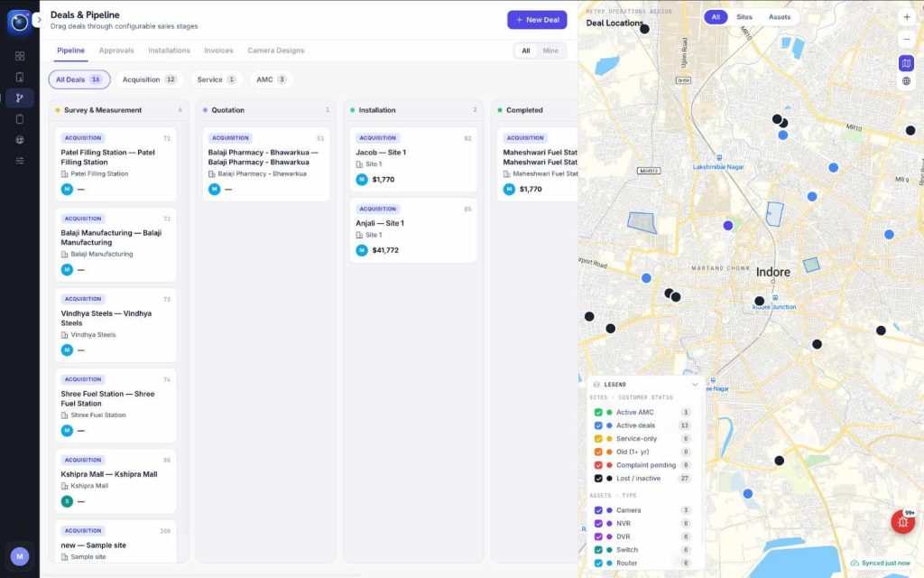
Task: Open the contacts tablet icon in sidebar
Action: [20, 78]
